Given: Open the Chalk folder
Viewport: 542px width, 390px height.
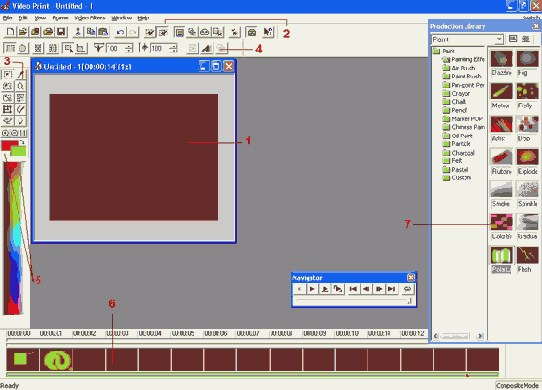Looking at the screenshot, I should point(455,102).
